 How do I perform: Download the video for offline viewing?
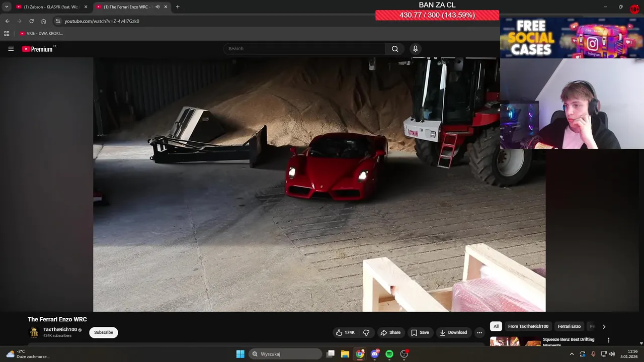coord(453,332)
